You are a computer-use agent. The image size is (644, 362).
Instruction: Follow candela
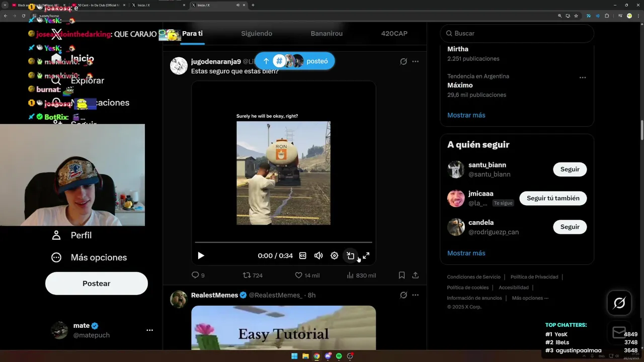(x=570, y=227)
